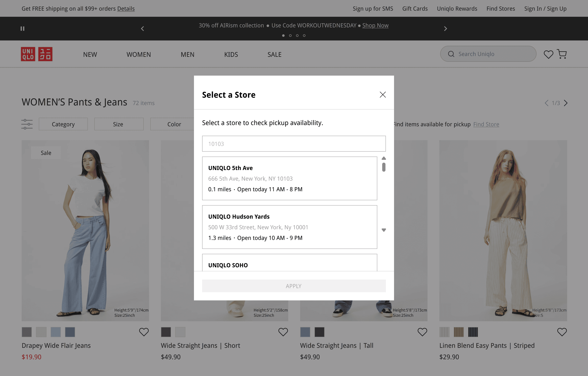Close the Select a Store dialog
The height and width of the screenshot is (376, 588).
point(383,95)
